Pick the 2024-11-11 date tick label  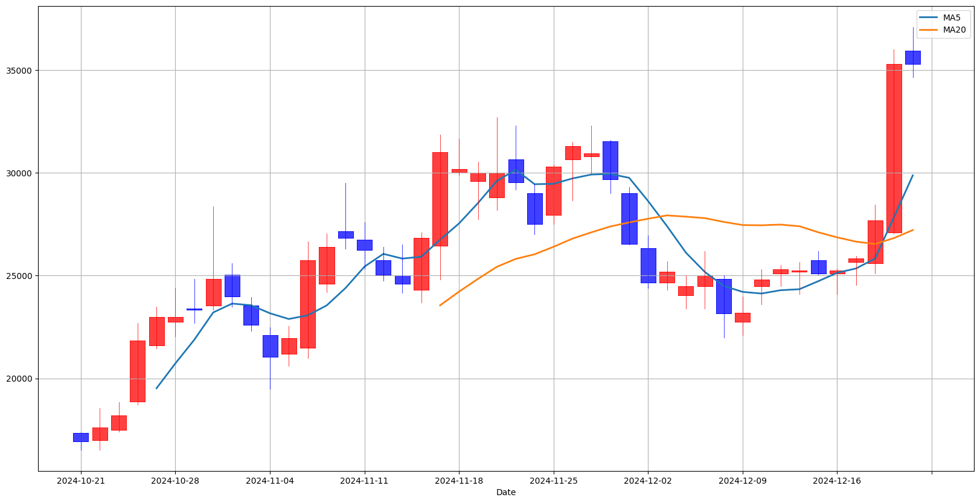pos(364,481)
